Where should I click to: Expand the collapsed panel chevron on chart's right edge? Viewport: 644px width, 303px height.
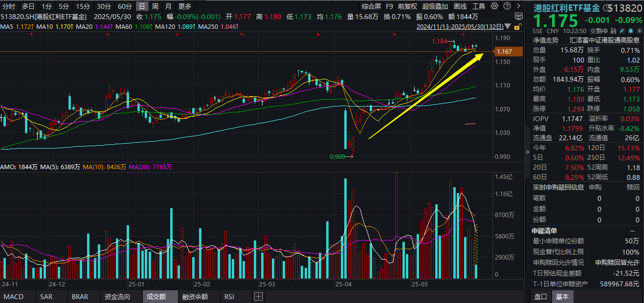528,152
